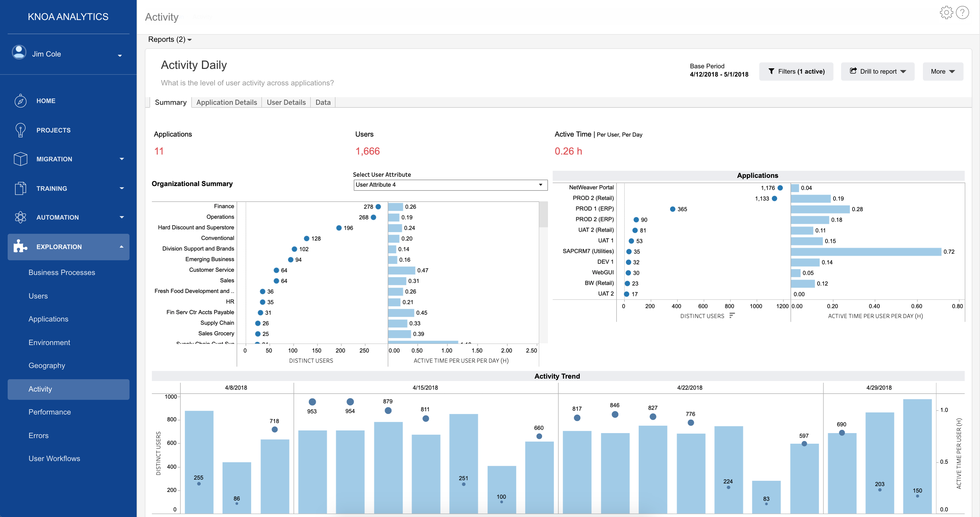The image size is (980, 517).
Task: Click the Exploration puzzle piece icon
Action: (20, 247)
